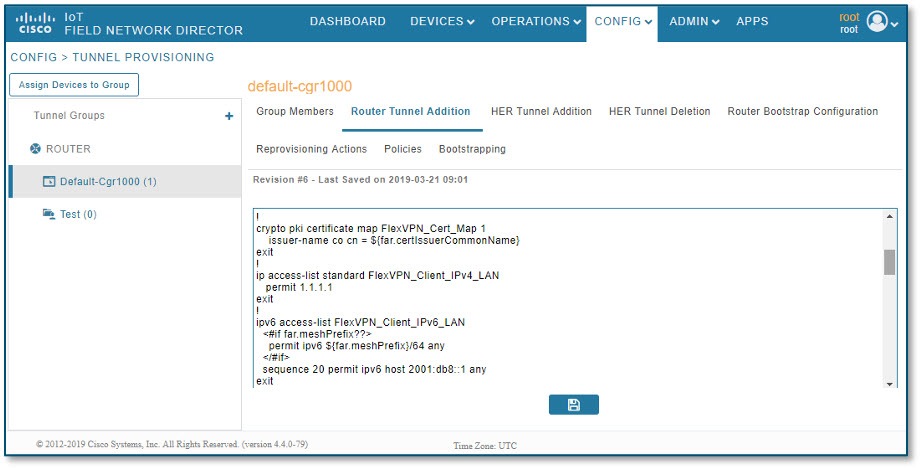Add a new tunnel group with plus icon
920x468 pixels.
(x=229, y=116)
